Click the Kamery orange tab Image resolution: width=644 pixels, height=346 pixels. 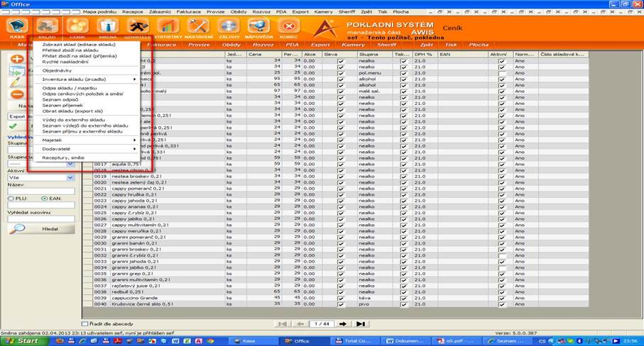click(353, 45)
